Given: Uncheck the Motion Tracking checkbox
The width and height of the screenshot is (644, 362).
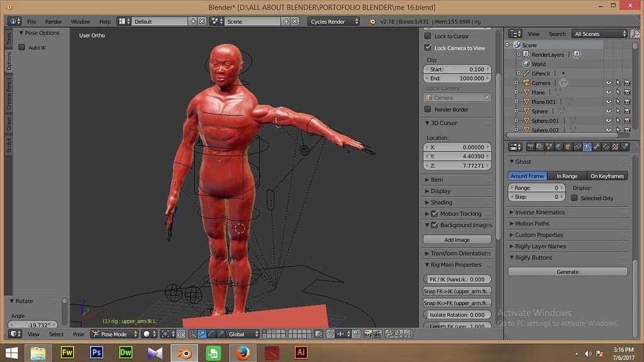Looking at the screenshot, I should [434, 213].
